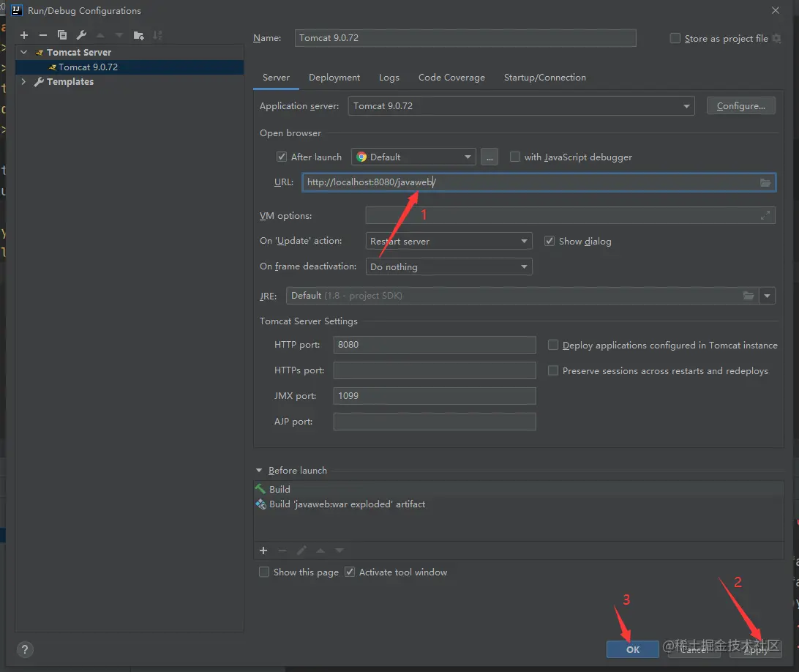This screenshot has height=672, width=799.
Task: Click the VM options field
Action: (570, 216)
